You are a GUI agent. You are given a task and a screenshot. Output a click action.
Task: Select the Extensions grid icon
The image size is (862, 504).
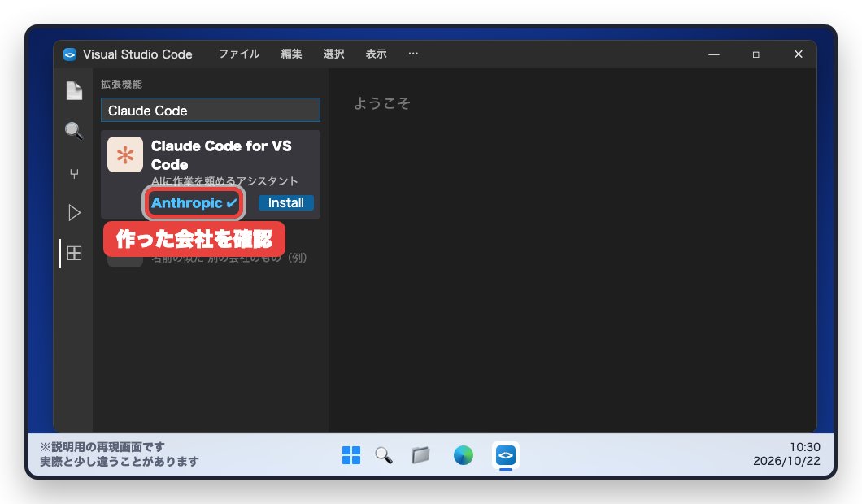[x=74, y=254]
